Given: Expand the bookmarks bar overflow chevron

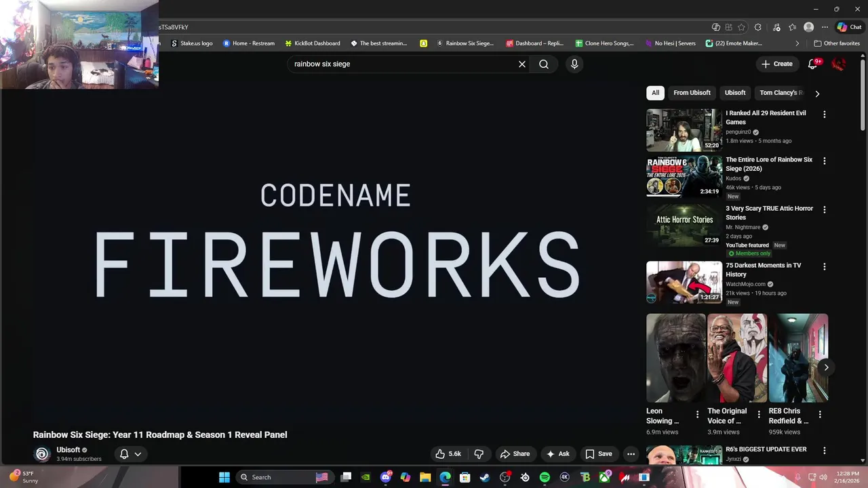Looking at the screenshot, I should coord(797,43).
